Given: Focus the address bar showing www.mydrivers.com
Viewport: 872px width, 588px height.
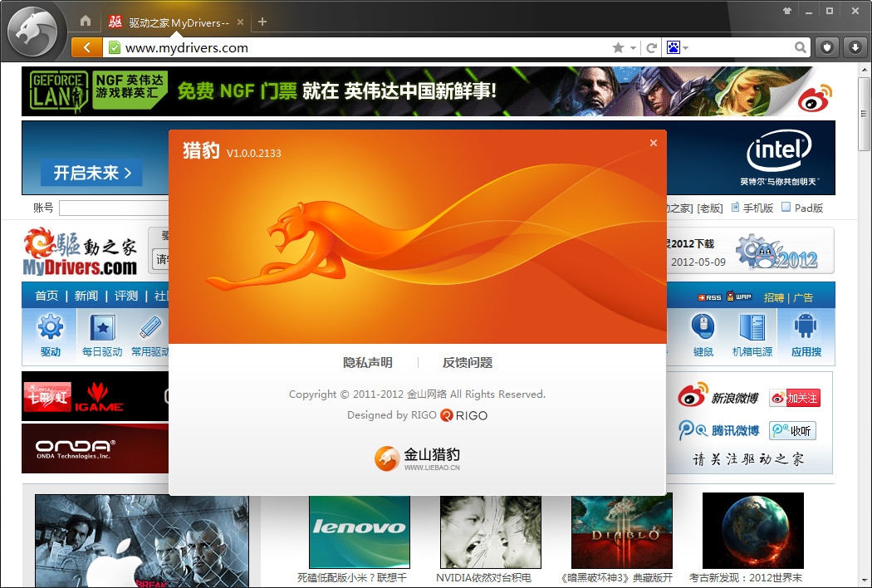Looking at the screenshot, I should tap(356, 48).
